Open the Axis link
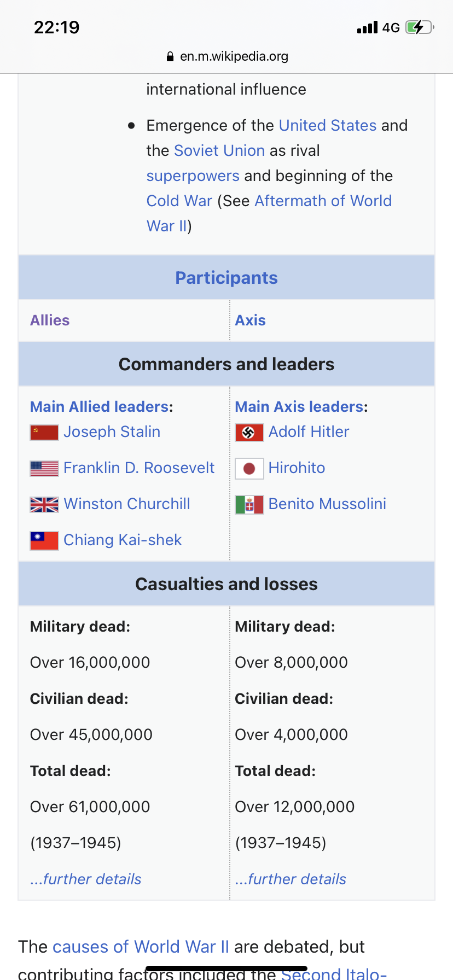The width and height of the screenshot is (453, 980). point(250,320)
